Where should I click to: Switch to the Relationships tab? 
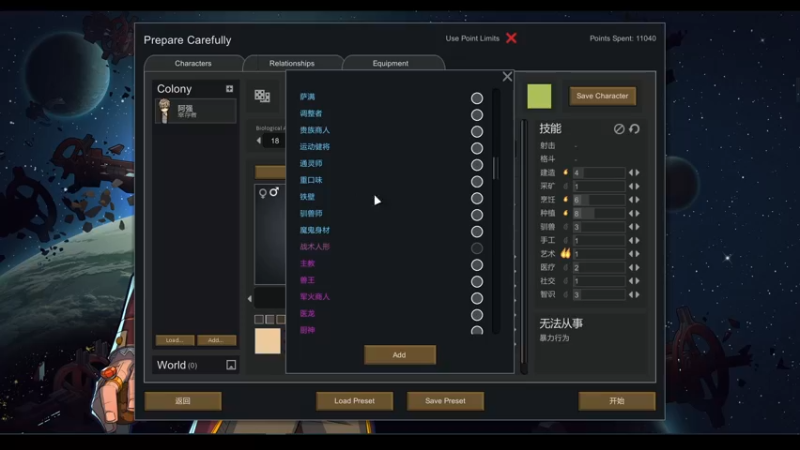coord(292,63)
